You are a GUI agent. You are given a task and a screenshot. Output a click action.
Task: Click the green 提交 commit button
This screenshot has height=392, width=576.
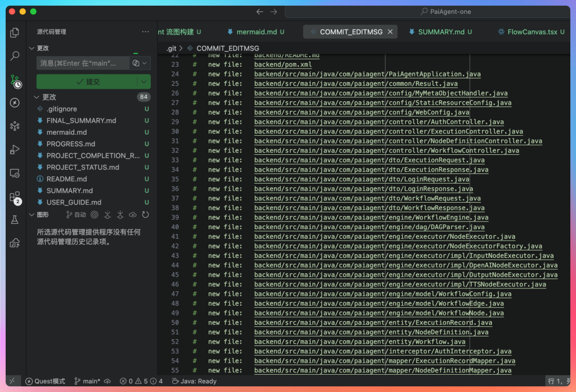[86, 82]
